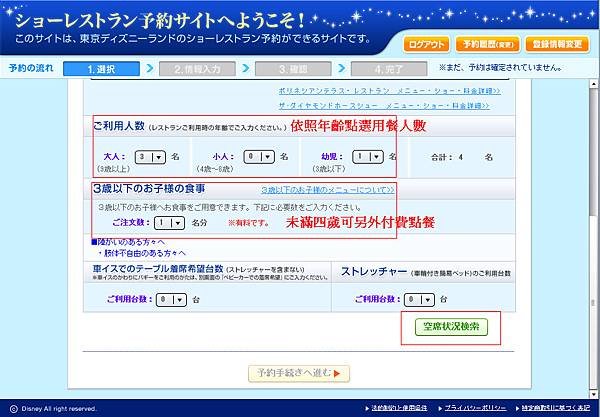
Task: Select step 2.情報入力 in reservation flow
Action: tap(197, 69)
